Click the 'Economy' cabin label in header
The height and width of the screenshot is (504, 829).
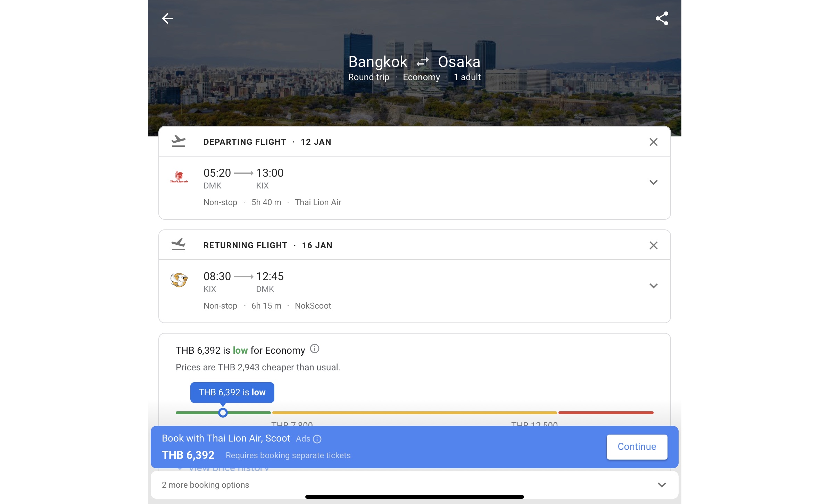tap(421, 77)
